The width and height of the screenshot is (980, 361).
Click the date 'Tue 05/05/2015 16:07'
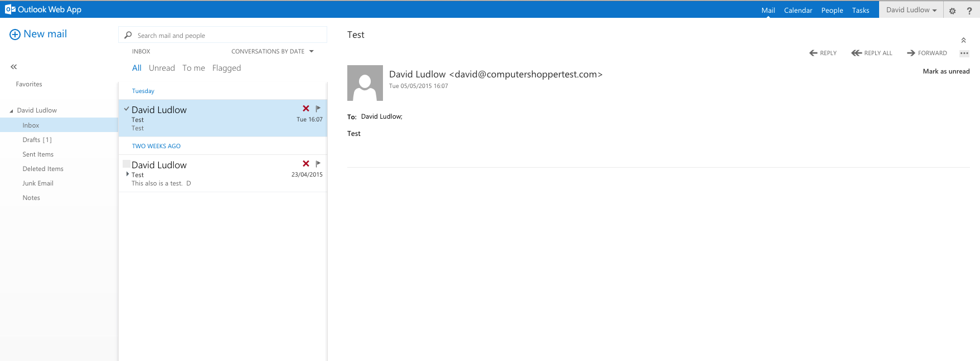click(419, 86)
